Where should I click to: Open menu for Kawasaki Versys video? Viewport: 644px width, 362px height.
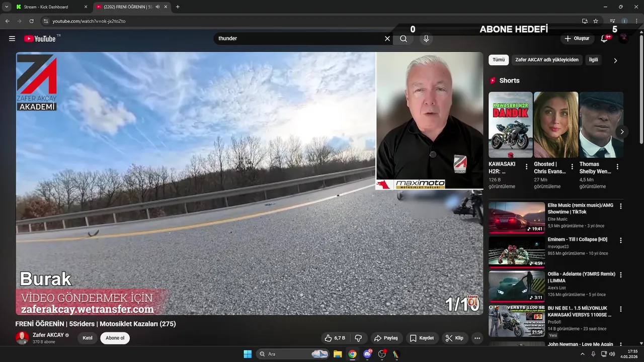621,309
